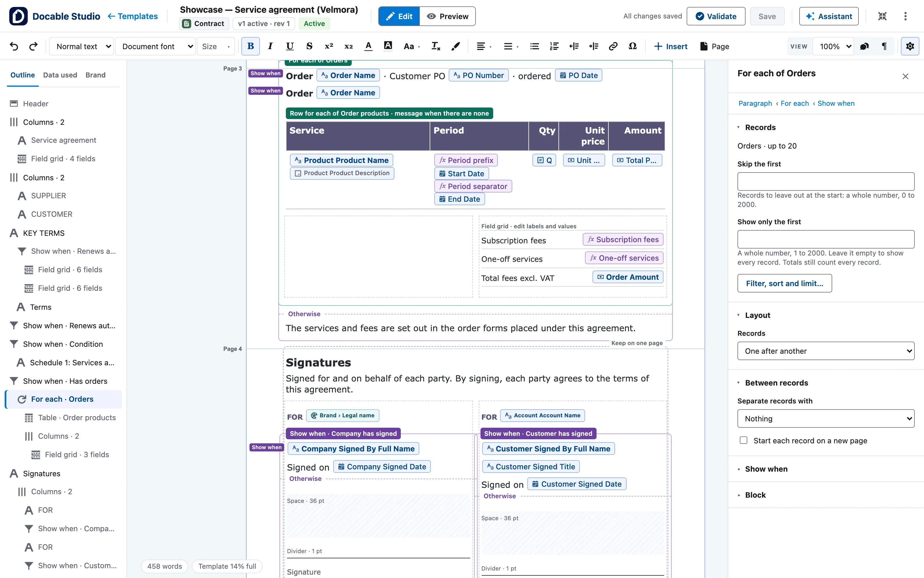Clear text formatting
Screen dimensions: 924x578
(x=436, y=46)
